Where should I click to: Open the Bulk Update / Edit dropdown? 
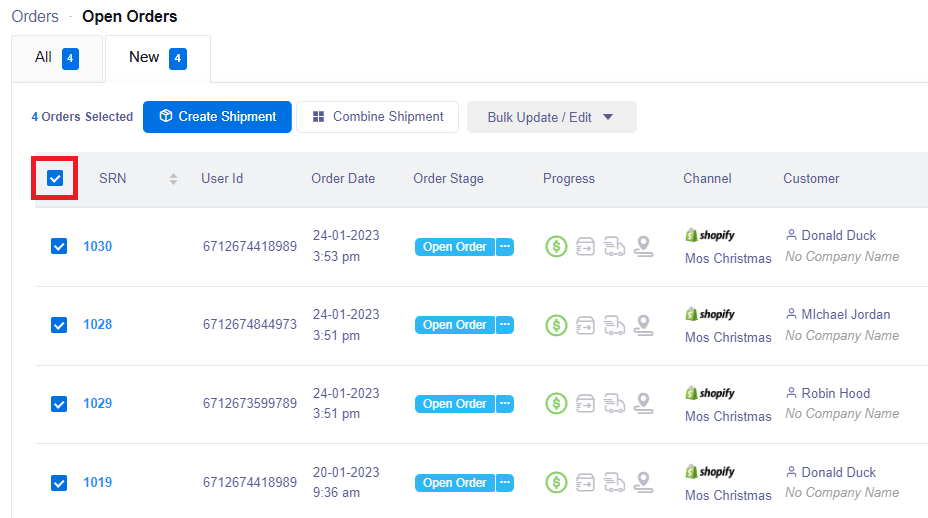pyautogui.click(x=551, y=117)
